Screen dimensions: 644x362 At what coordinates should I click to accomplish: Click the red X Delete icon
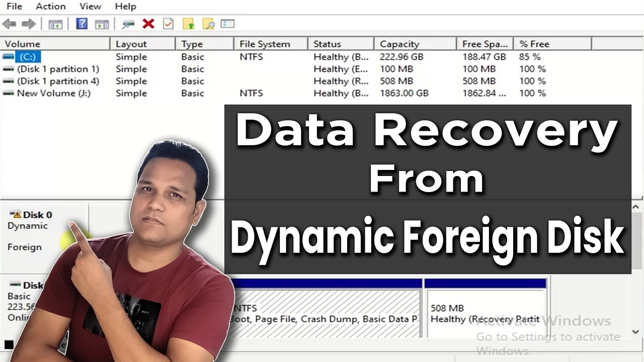pyautogui.click(x=148, y=24)
